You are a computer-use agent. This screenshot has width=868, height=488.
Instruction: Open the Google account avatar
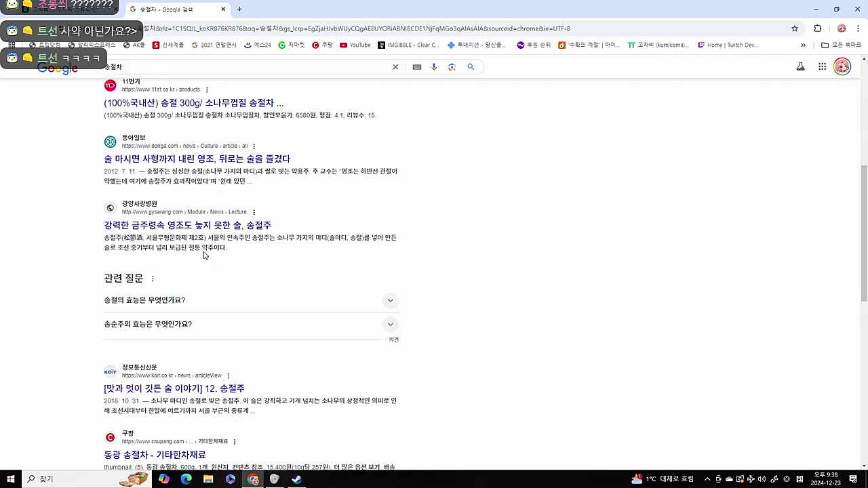click(x=842, y=66)
